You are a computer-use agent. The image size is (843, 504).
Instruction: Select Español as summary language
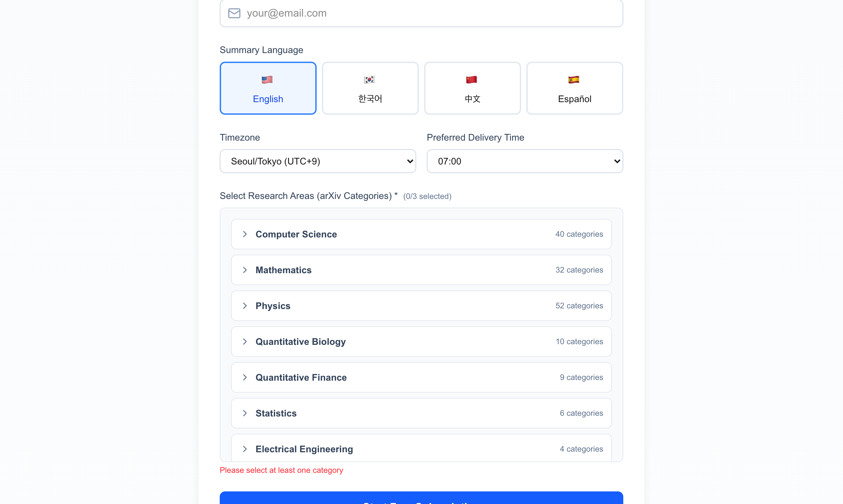(x=574, y=88)
